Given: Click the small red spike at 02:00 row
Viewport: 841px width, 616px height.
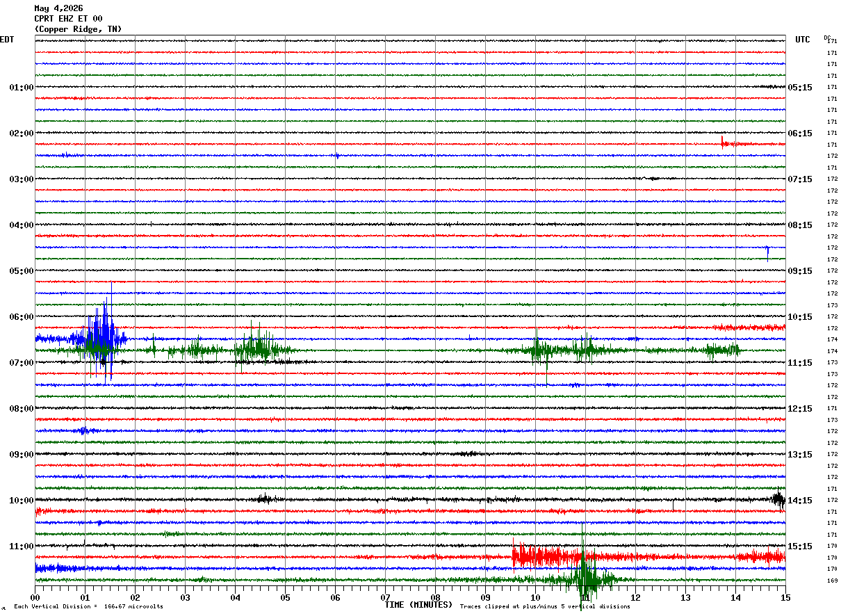Looking at the screenshot, I should coord(724,143).
